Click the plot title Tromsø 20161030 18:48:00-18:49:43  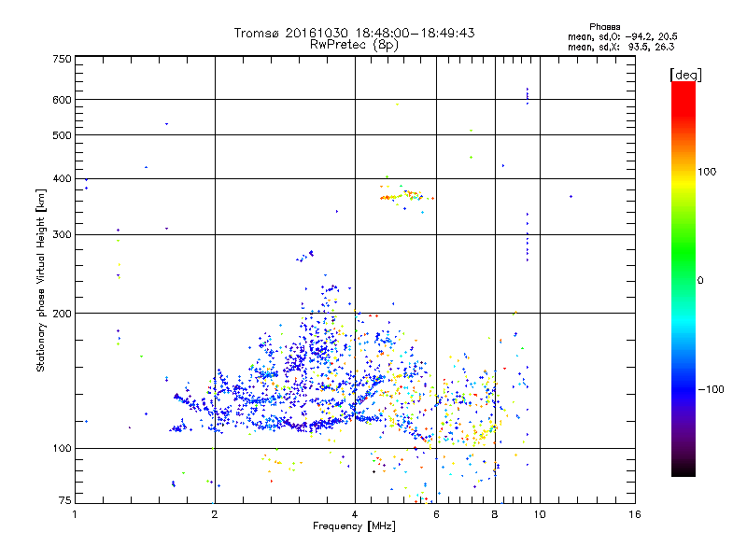[x=354, y=33]
